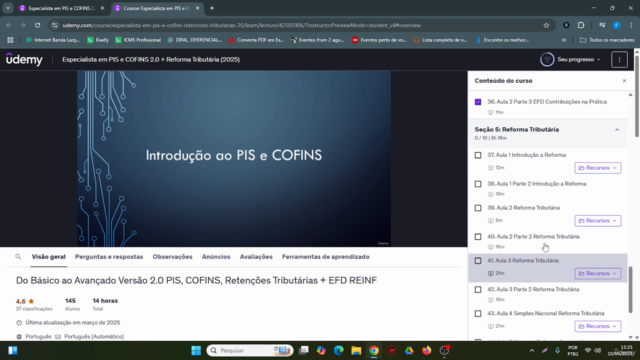Click the 4,6 star rating
The image size is (640, 360).
pyautogui.click(x=25, y=301)
